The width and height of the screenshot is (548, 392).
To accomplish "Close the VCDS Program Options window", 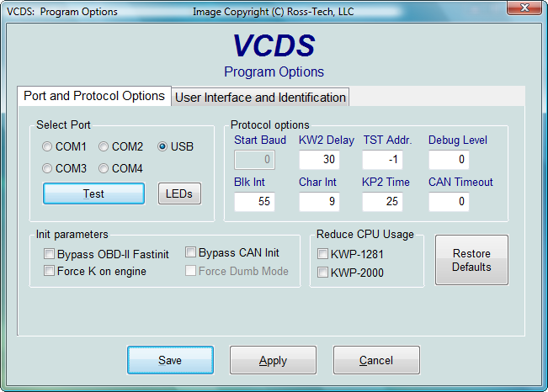I will point(524,8).
